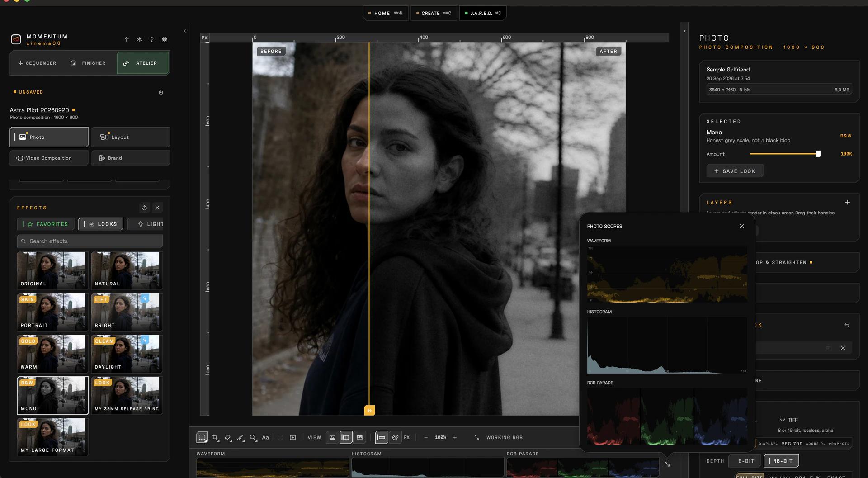This screenshot has height=478, width=868.
Task: Open the TIFF format dropdown
Action: pyautogui.click(x=789, y=420)
